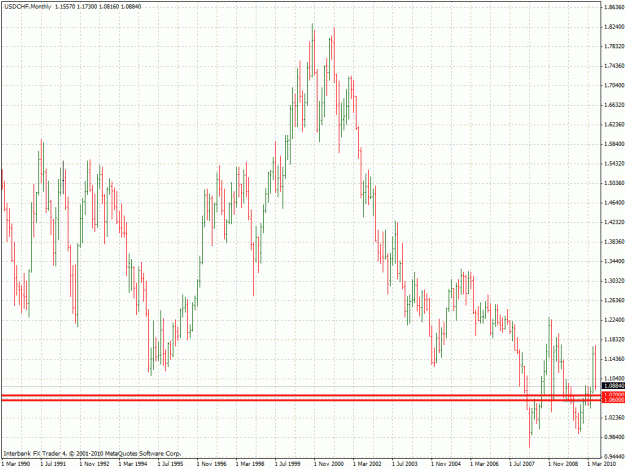This screenshot has width=625, height=469.
Task: Click the 1.66320 price axis label
Action: pos(614,105)
